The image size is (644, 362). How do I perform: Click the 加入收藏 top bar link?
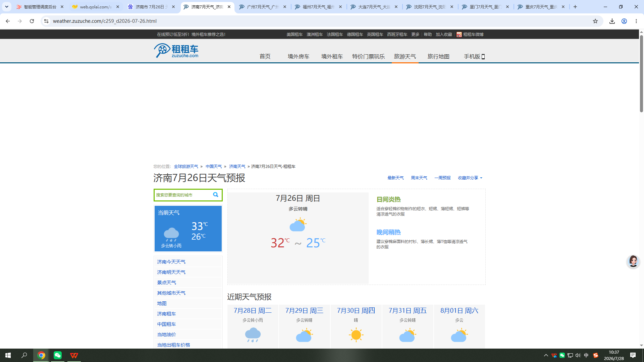click(x=444, y=35)
